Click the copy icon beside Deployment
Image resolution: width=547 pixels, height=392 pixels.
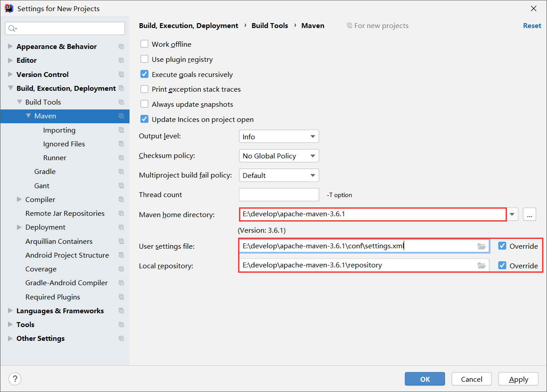(121, 227)
